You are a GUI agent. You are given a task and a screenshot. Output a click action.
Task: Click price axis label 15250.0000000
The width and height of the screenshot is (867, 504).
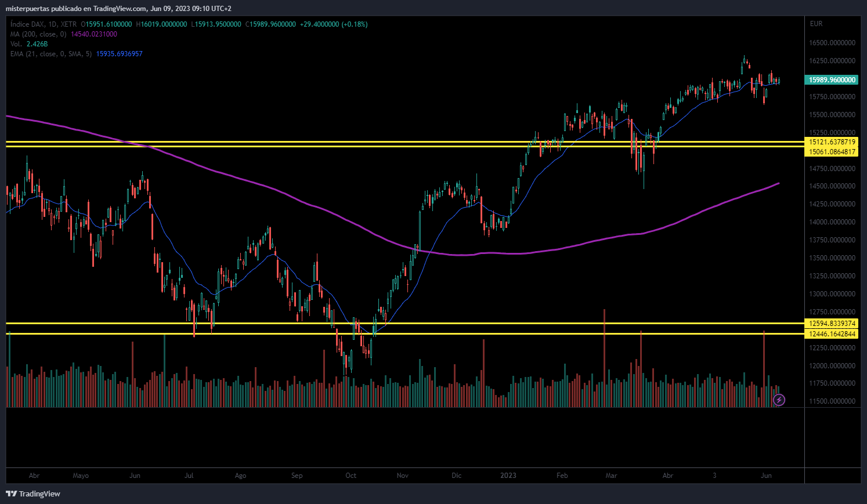point(832,133)
